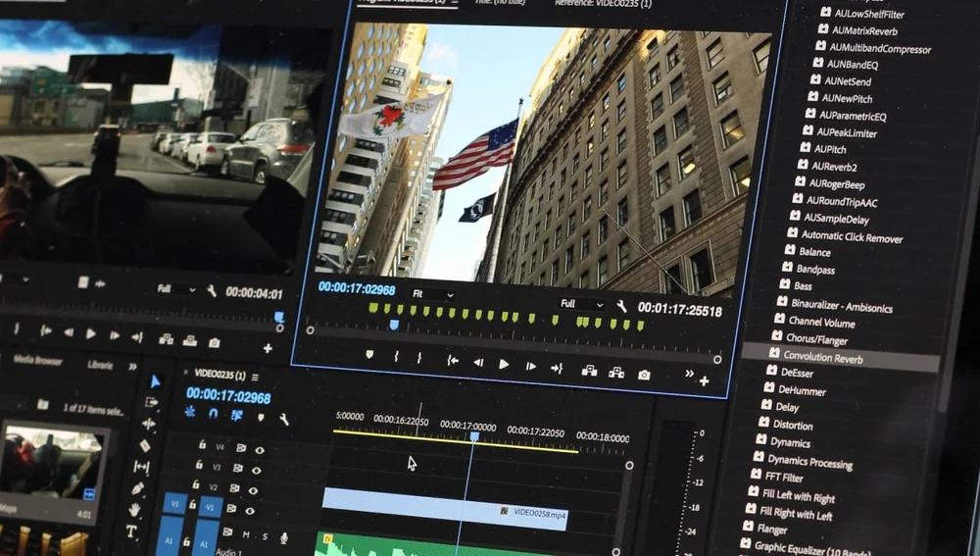Step forward one frame in the Program monitor

tap(530, 367)
